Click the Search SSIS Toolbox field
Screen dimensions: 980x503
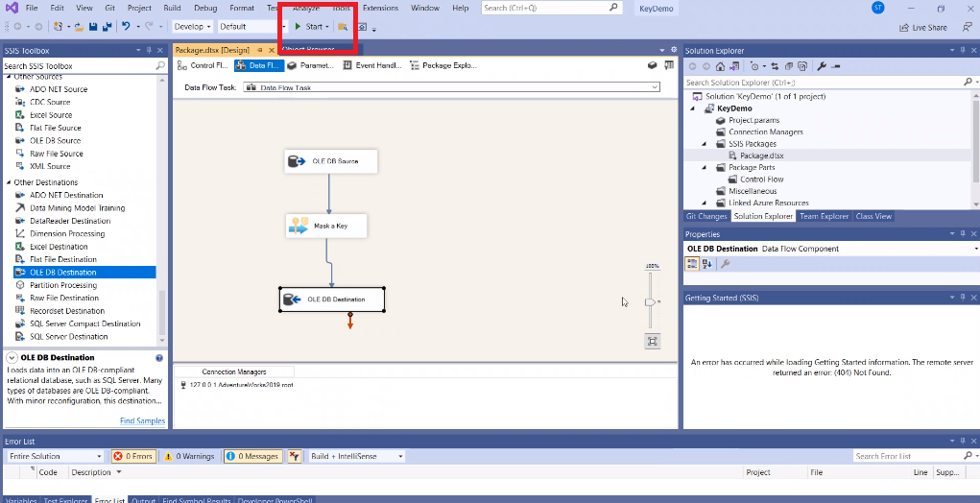pyautogui.click(x=85, y=65)
